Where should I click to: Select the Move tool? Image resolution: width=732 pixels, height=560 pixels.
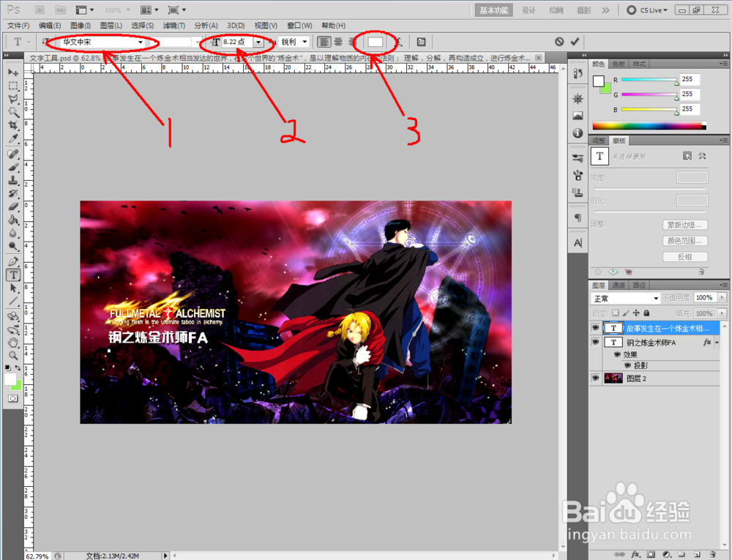[13, 72]
